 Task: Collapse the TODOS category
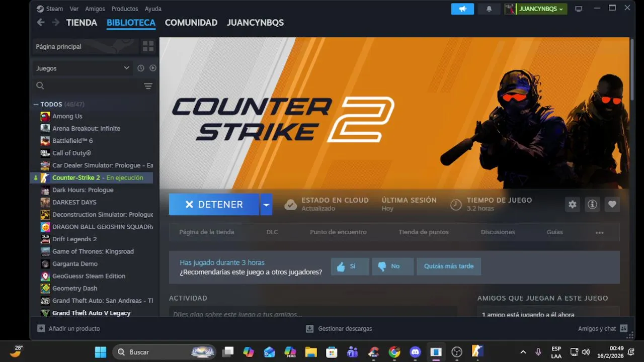coord(36,105)
